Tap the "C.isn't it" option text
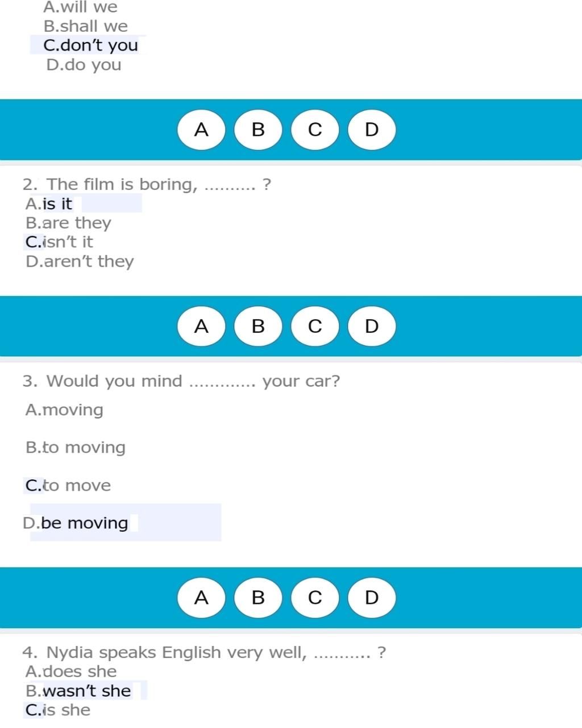 59,242
